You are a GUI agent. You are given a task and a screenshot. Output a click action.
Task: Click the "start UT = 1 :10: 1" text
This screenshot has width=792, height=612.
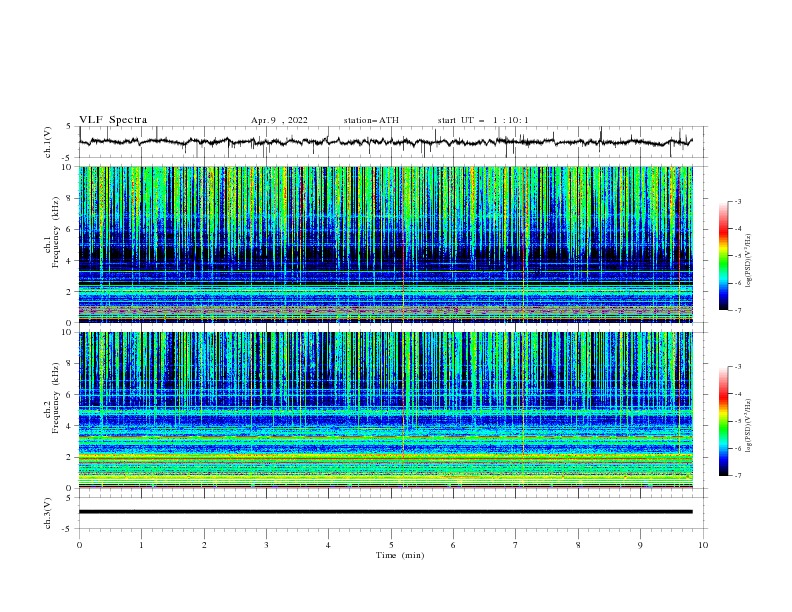[483, 120]
